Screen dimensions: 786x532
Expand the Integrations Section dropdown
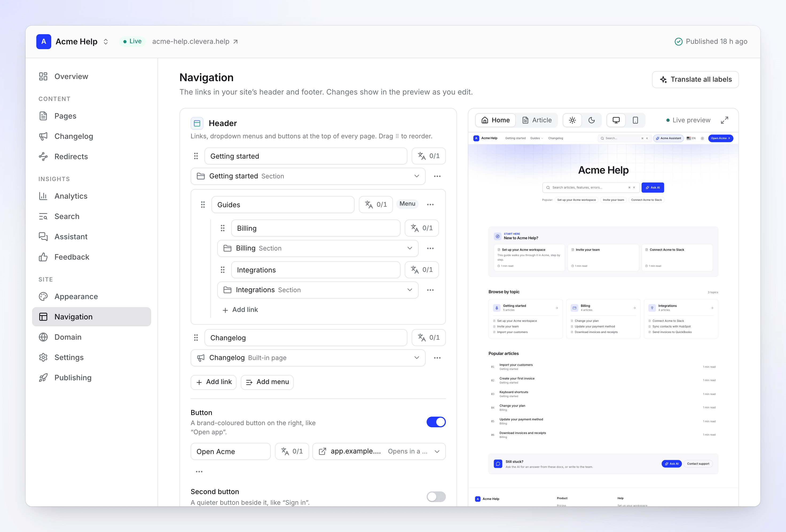318,290
